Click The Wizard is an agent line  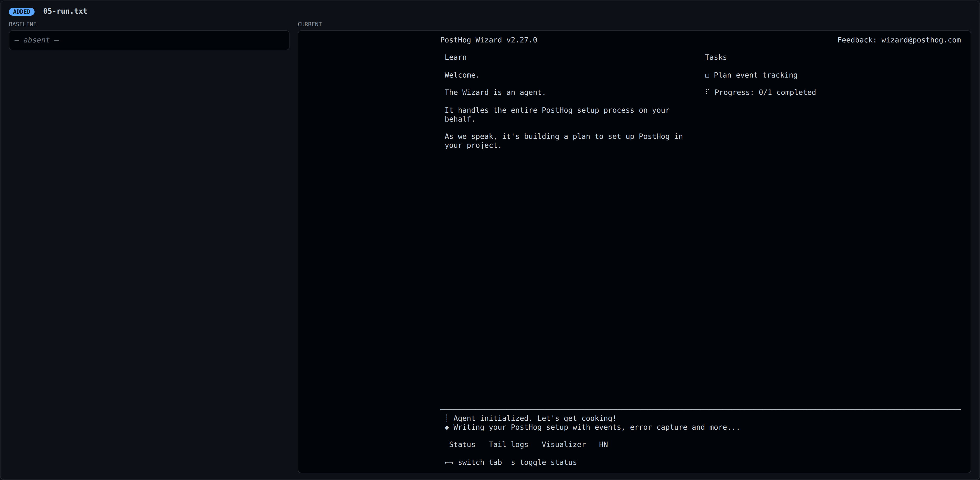coord(495,92)
